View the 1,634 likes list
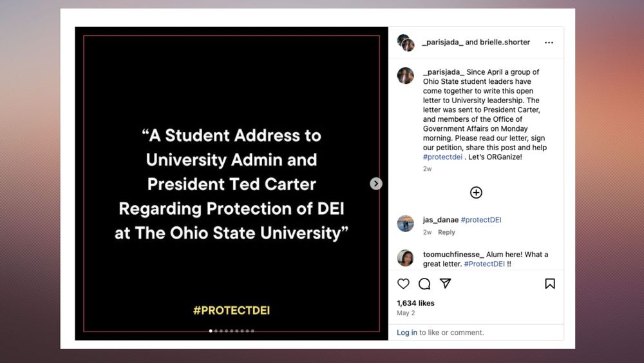Screen dimensions: 644x363 coord(415,303)
